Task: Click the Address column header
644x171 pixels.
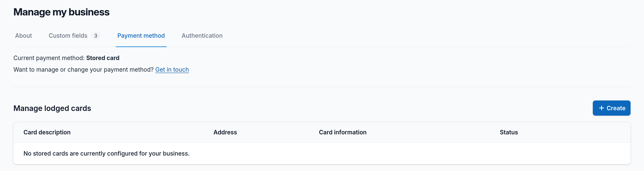Action: (x=225, y=132)
